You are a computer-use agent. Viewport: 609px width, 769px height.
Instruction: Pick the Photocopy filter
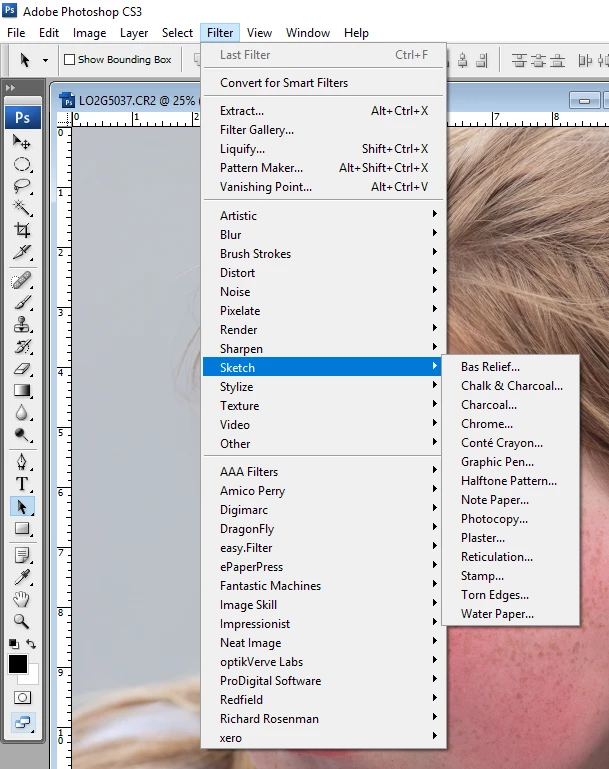tap(510, 519)
